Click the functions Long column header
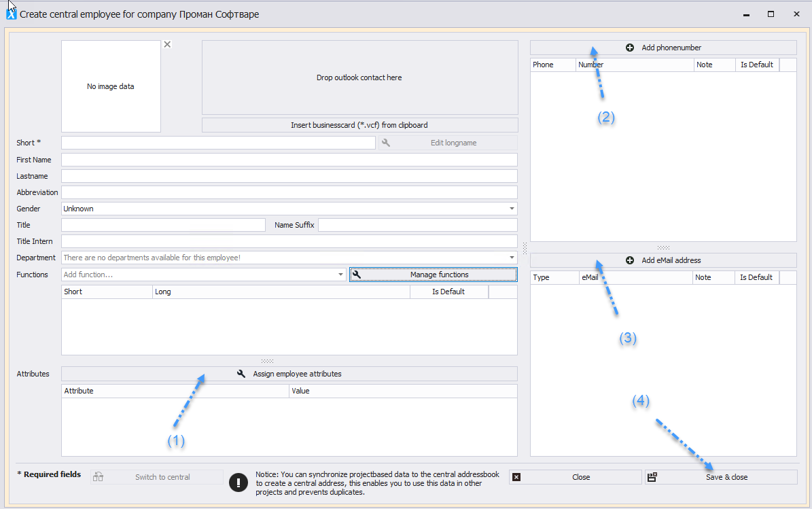812x509 pixels. click(x=281, y=292)
